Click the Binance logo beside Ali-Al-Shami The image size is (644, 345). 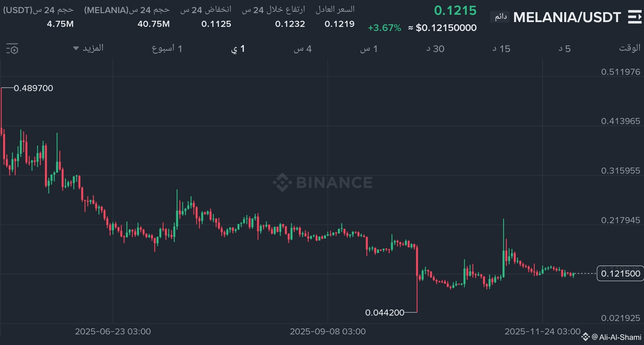[x=585, y=337]
